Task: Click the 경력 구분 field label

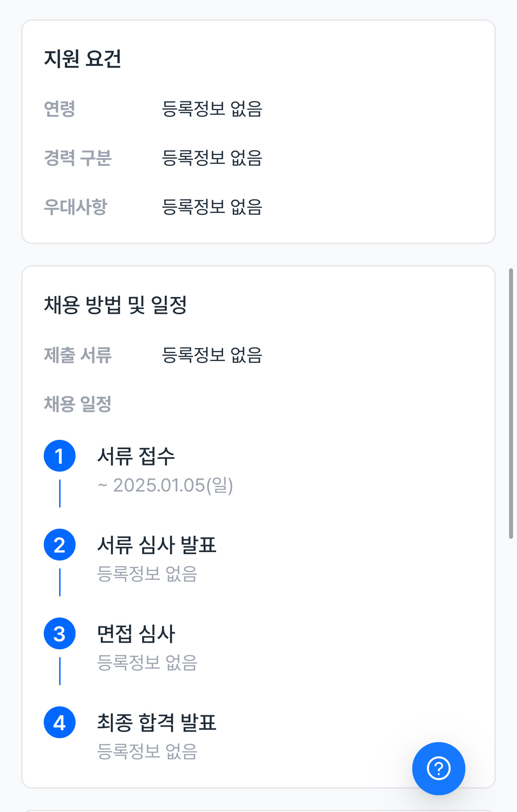Action: (78, 158)
